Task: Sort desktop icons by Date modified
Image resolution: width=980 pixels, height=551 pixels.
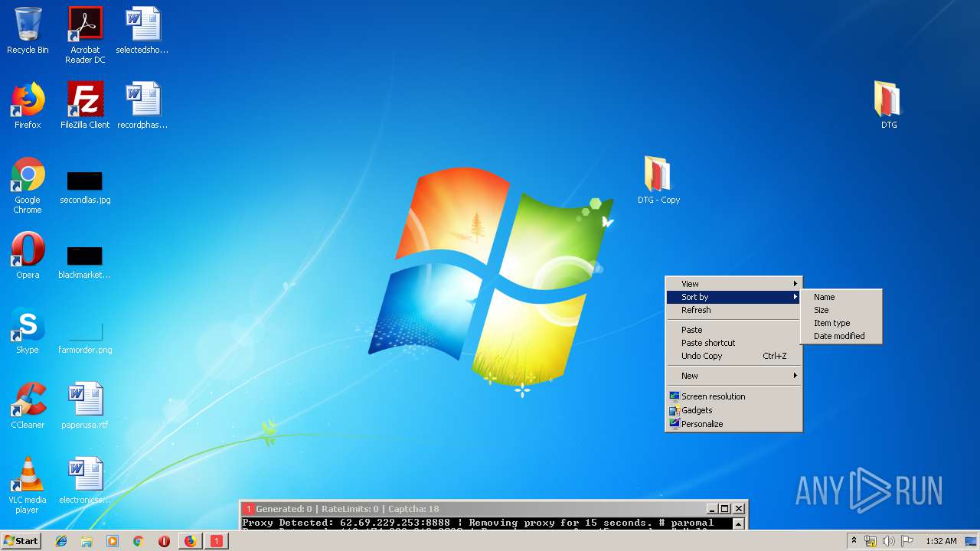Action: 841,336
